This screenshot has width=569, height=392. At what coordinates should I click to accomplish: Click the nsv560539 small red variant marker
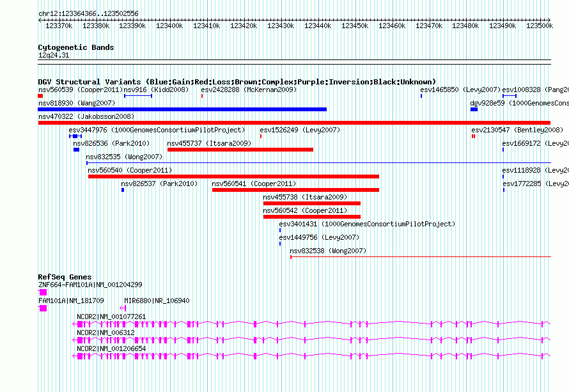pos(40,96)
